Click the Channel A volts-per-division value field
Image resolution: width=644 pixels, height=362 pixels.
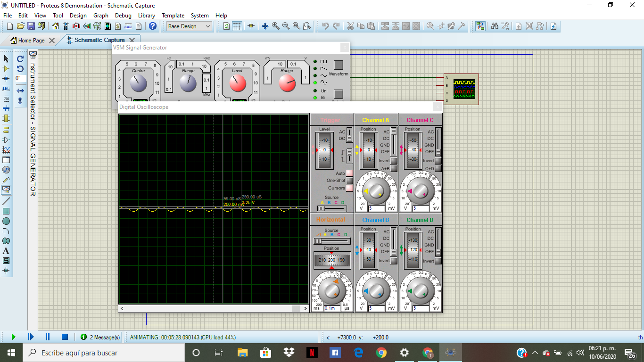(378, 208)
